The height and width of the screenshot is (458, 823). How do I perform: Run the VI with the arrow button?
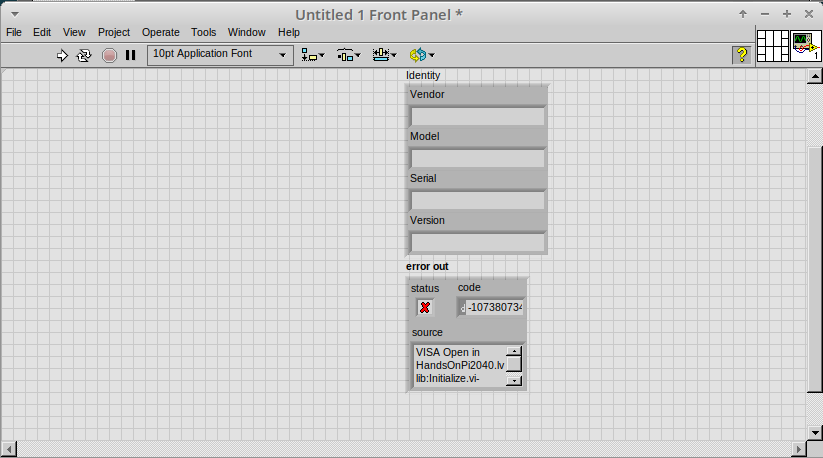pyautogui.click(x=62, y=55)
